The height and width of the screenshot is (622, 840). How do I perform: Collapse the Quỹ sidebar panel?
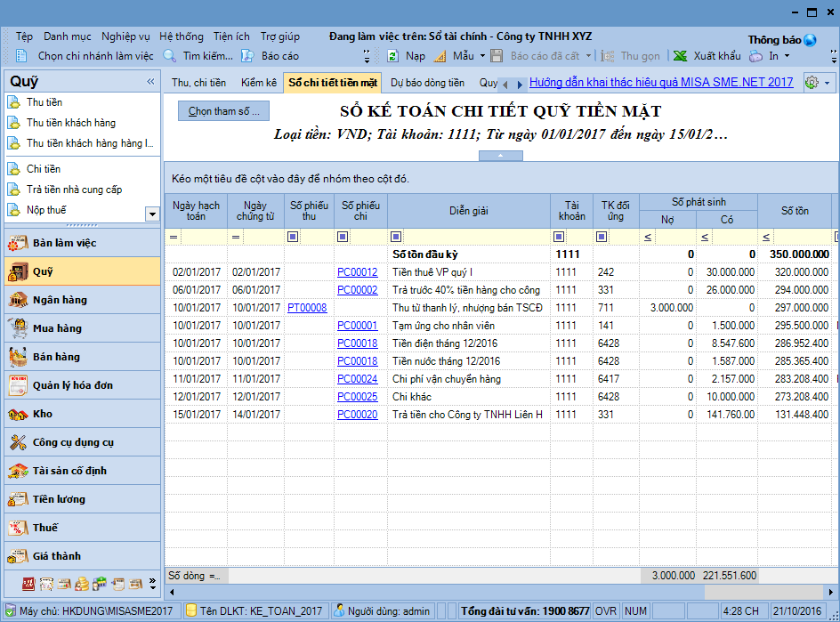click(150, 82)
